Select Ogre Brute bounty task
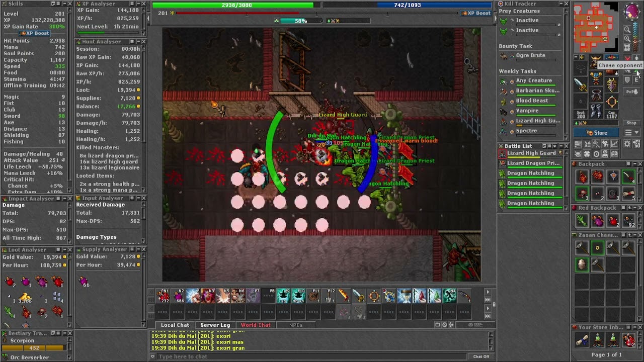The height and width of the screenshot is (362, 644). pyautogui.click(x=530, y=55)
